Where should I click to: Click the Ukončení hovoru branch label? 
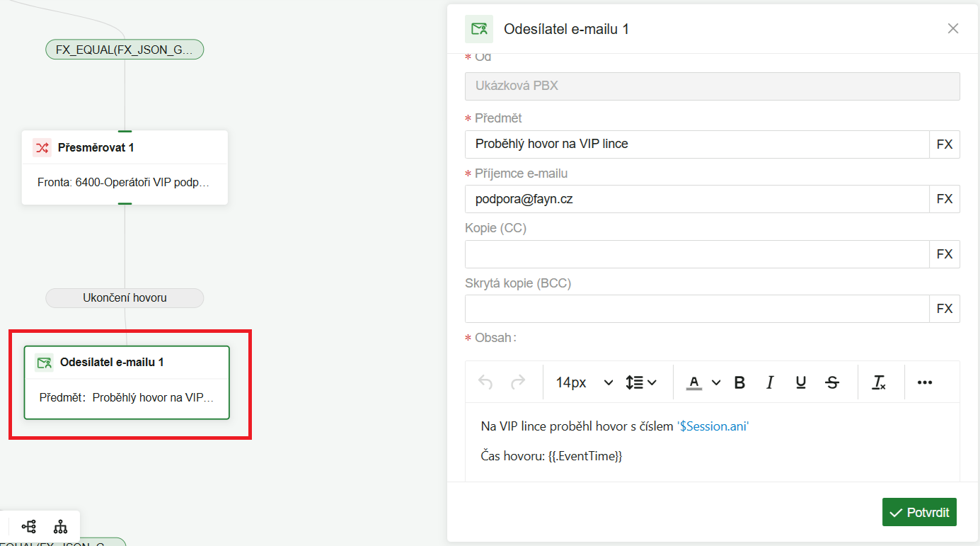click(x=125, y=297)
